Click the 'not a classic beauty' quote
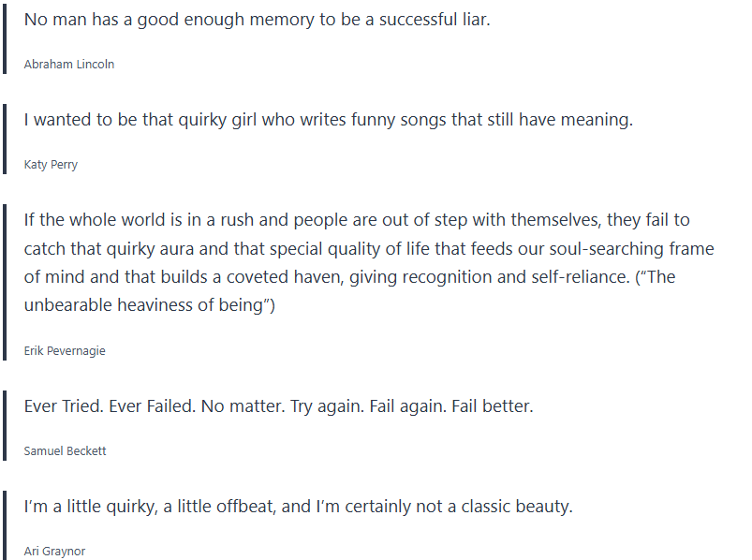 298,507
